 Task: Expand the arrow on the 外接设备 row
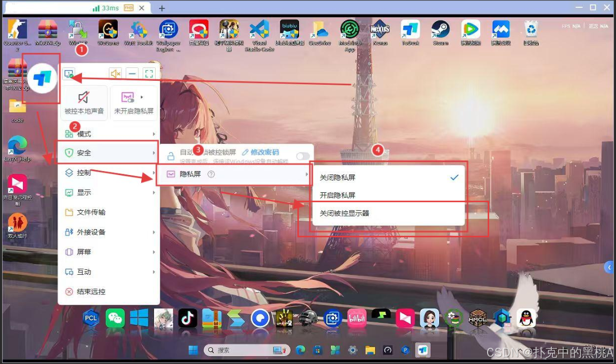(x=153, y=232)
